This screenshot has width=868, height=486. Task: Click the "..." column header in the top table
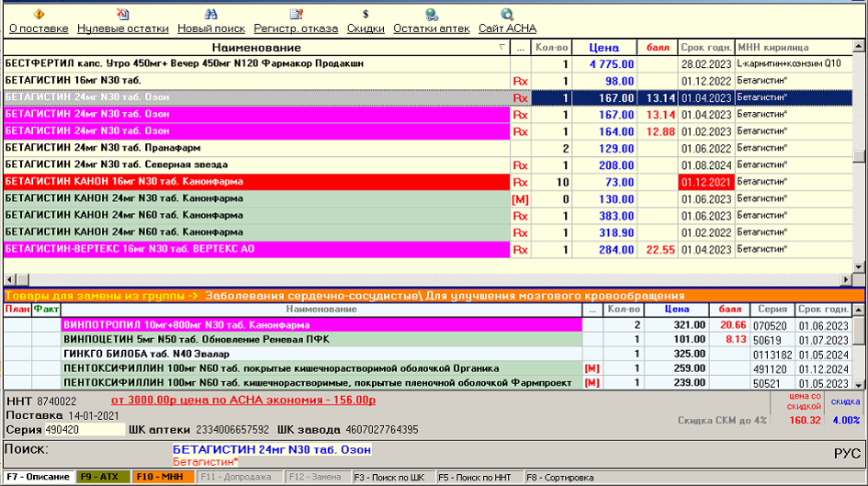coord(521,47)
